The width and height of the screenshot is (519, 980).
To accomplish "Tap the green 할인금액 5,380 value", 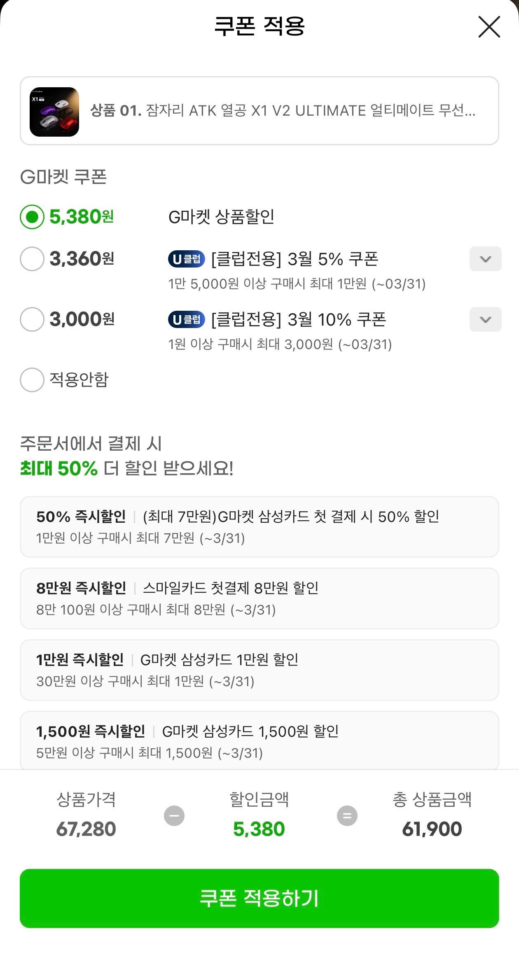I will [x=259, y=829].
